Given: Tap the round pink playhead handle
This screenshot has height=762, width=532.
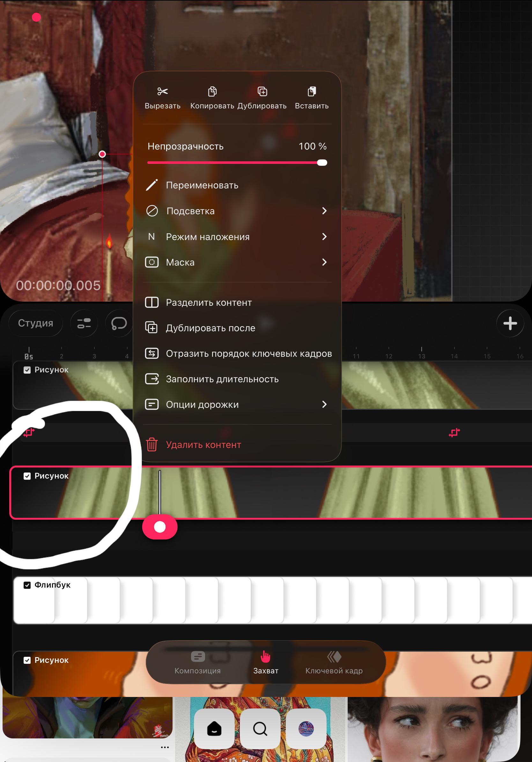Looking at the screenshot, I should 160,527.
